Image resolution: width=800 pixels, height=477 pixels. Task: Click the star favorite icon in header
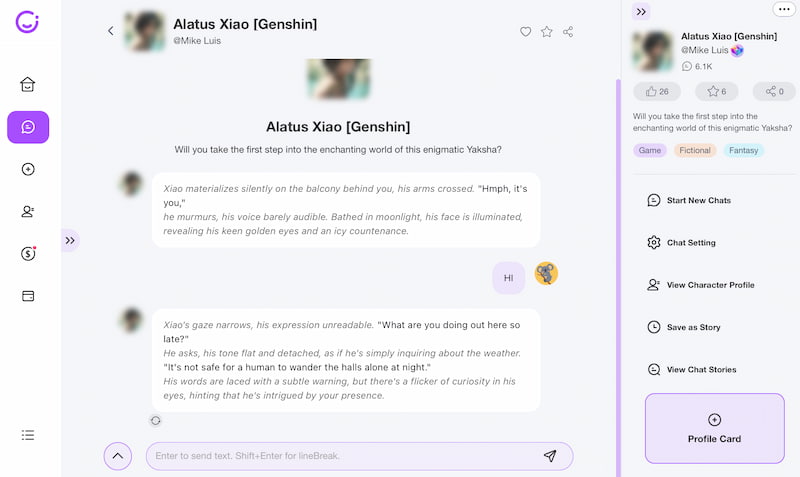coord(547,32)
